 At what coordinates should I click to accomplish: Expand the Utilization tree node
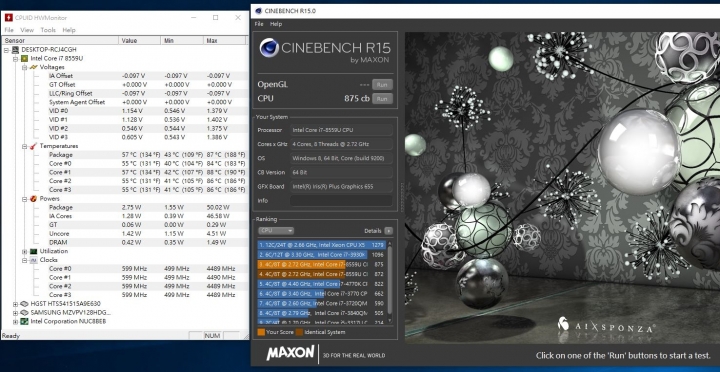tap(24, 251)
